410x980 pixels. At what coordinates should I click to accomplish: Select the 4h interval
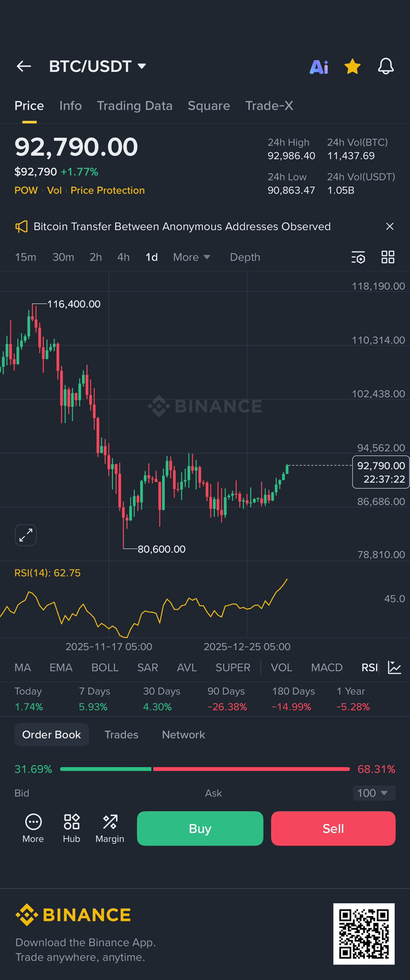pyautogui.click(x=123, y=257)
